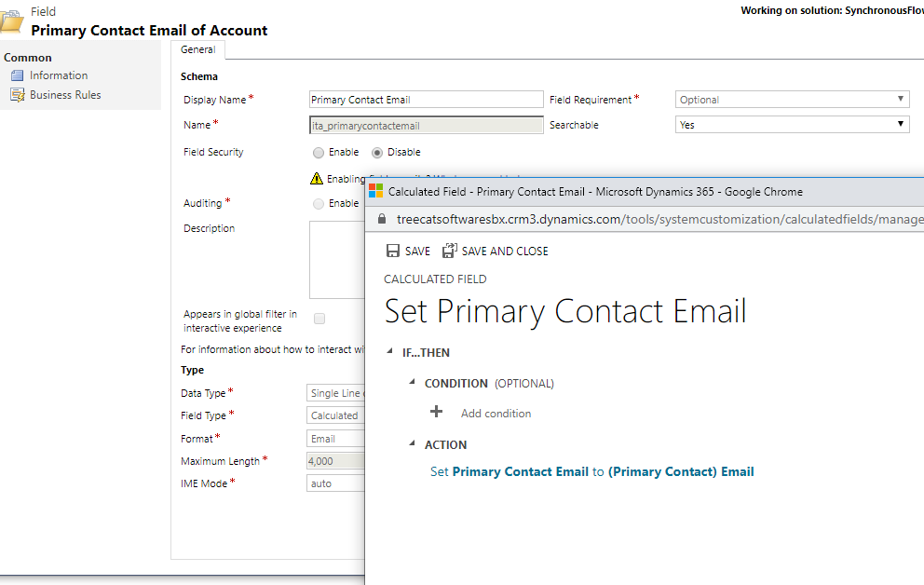This screenshot has width=924, height=585.
Task: Click the padlock icon in address bar
Action: coord(382,219)
